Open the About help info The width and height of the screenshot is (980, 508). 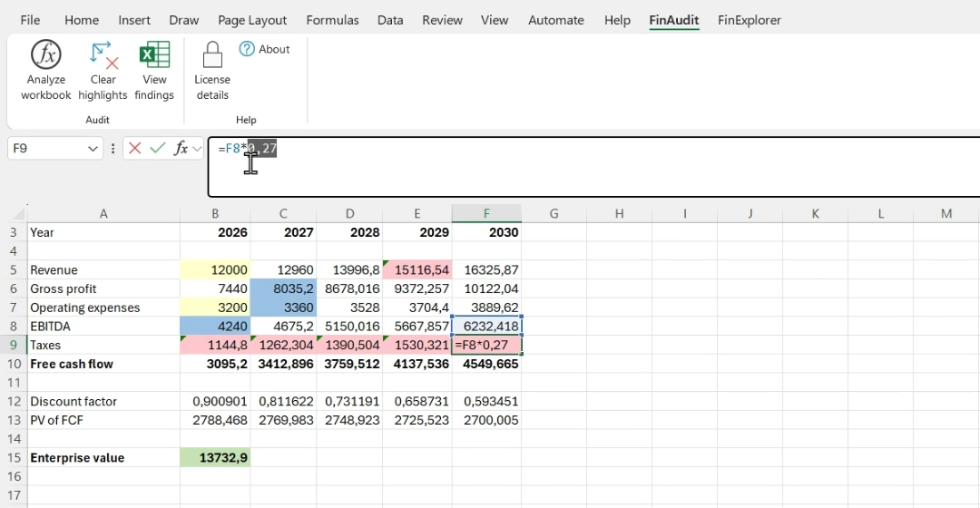pyautogui.click(x=264, y=49)
